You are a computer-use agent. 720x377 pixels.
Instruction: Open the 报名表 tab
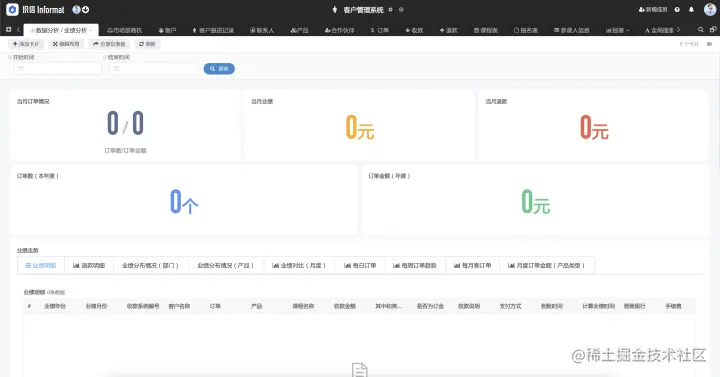tap(526, 30)
